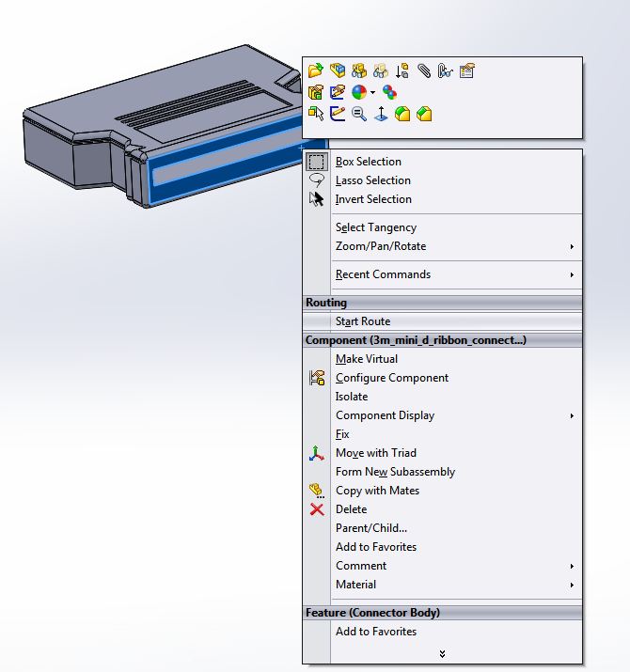This screenshot has width=630, height=672.
Task: Click the Change Suppression State arrow icon
Action: (x=402, y=70)
